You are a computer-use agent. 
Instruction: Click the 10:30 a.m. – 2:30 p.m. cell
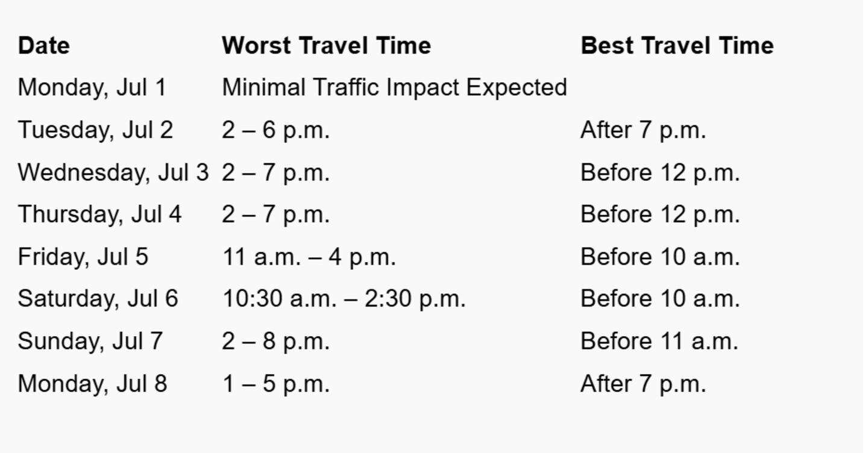click(344, 299)
